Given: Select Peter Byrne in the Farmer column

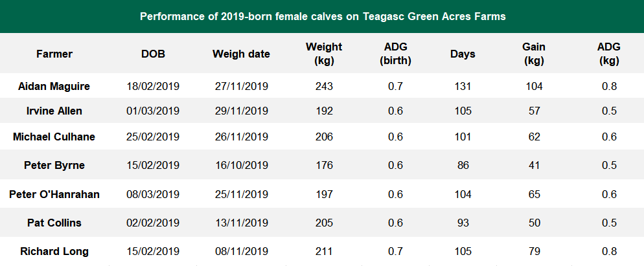Looking at the screenshot, I should pyautogui.click(x=54, y=165).
